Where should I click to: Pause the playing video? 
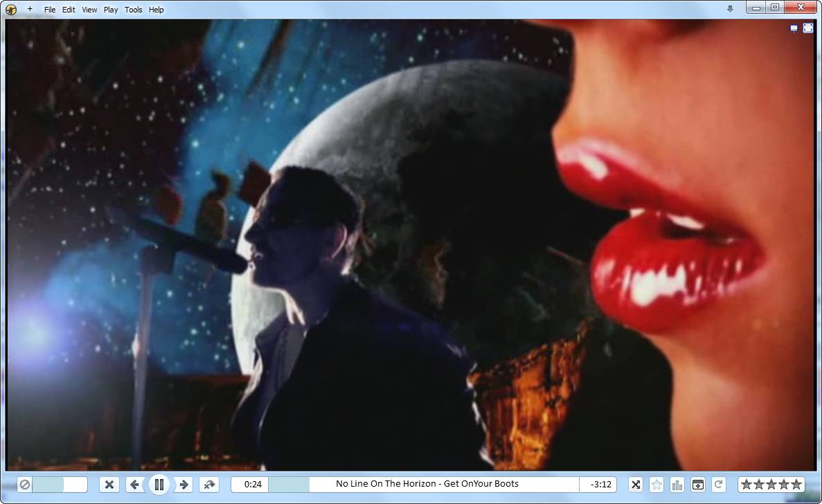coord(159,485)
